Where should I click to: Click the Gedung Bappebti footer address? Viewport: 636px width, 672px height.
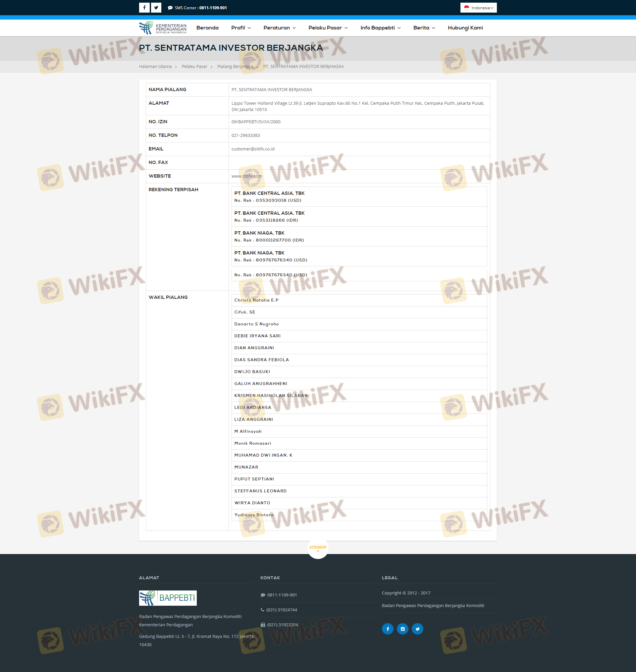tap(196, 641)
